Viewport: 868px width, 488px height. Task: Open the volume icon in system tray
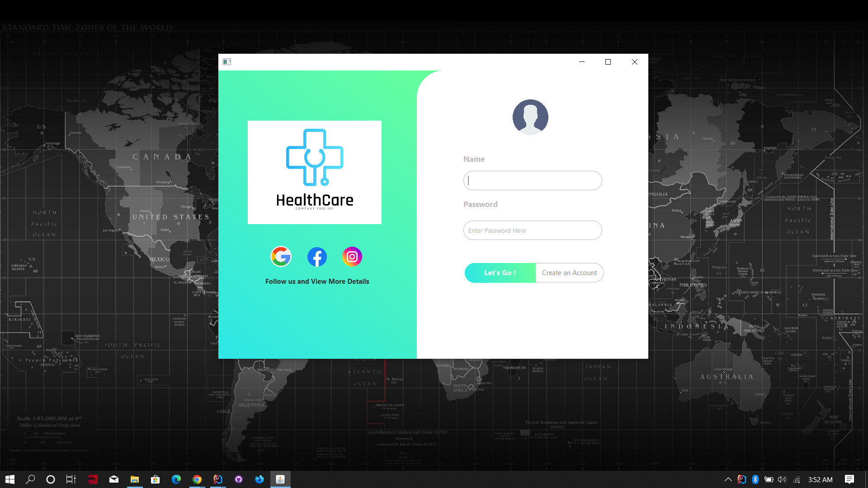click(782, 479)
